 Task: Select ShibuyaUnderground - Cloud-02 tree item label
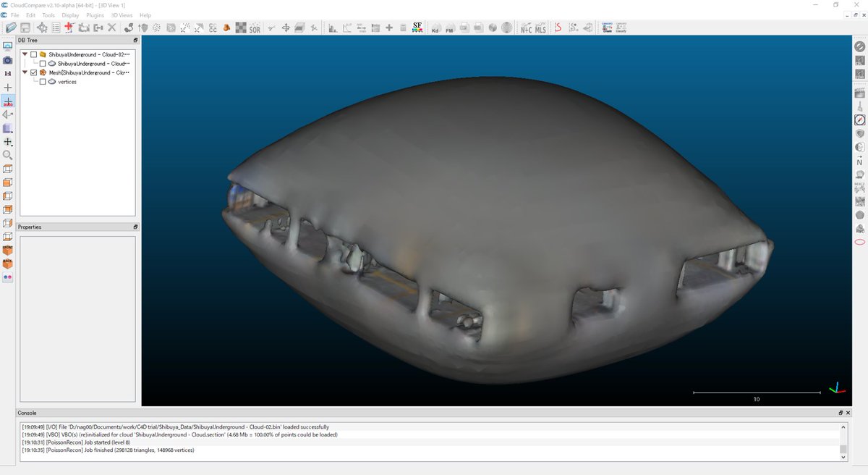coord(89,54)
